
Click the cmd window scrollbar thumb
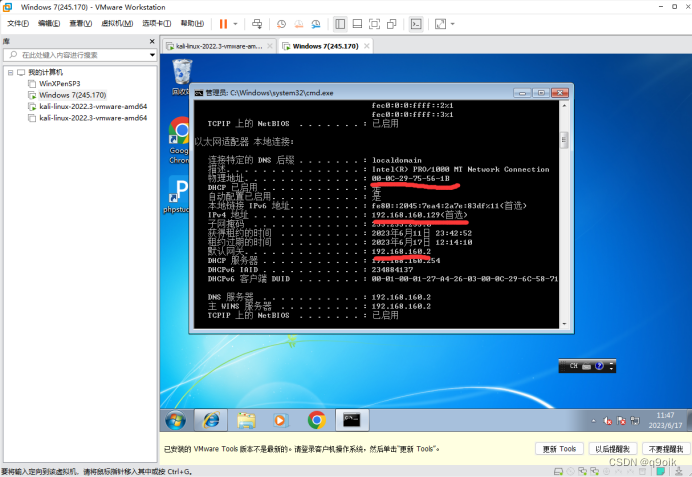pos(564,140)
